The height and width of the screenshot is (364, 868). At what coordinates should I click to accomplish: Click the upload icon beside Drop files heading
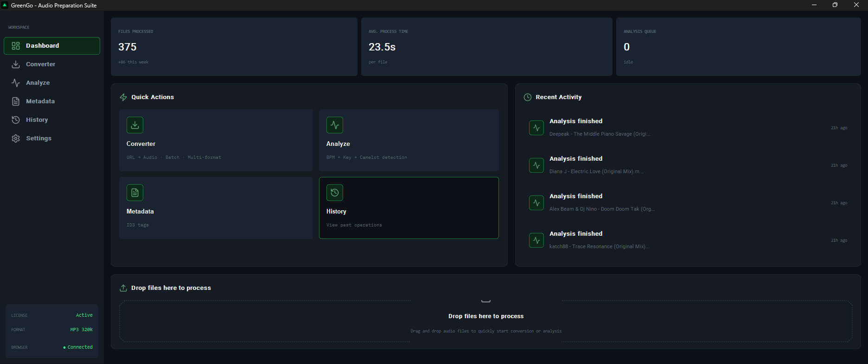point(123,288)
